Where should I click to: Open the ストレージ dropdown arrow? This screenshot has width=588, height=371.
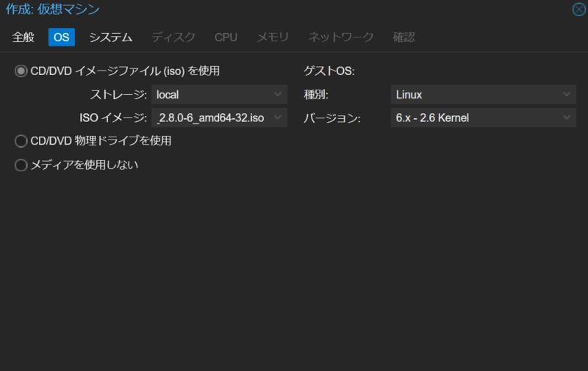[278, 95]
